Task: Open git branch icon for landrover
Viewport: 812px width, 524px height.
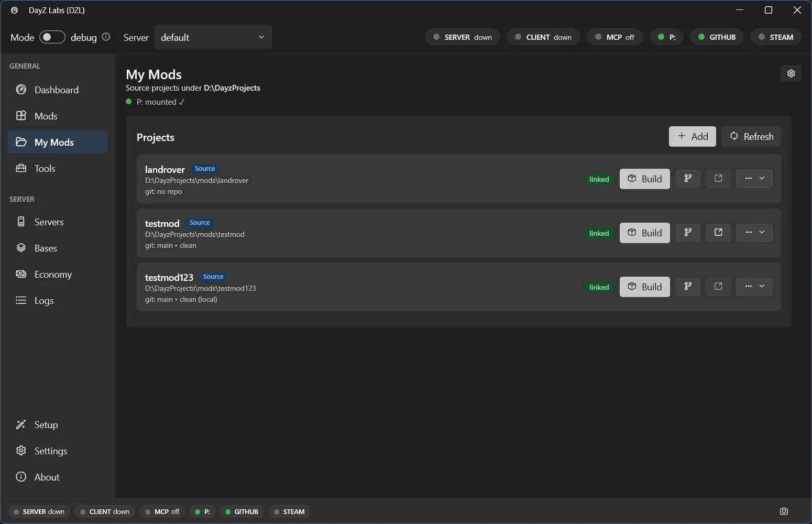Action: pyautogui.click(x=688, y=179)
